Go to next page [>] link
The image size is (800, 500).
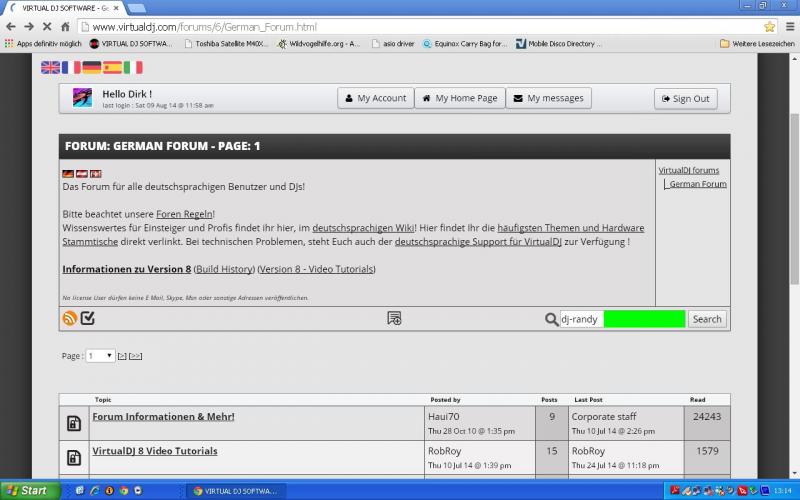coord(122,356)
